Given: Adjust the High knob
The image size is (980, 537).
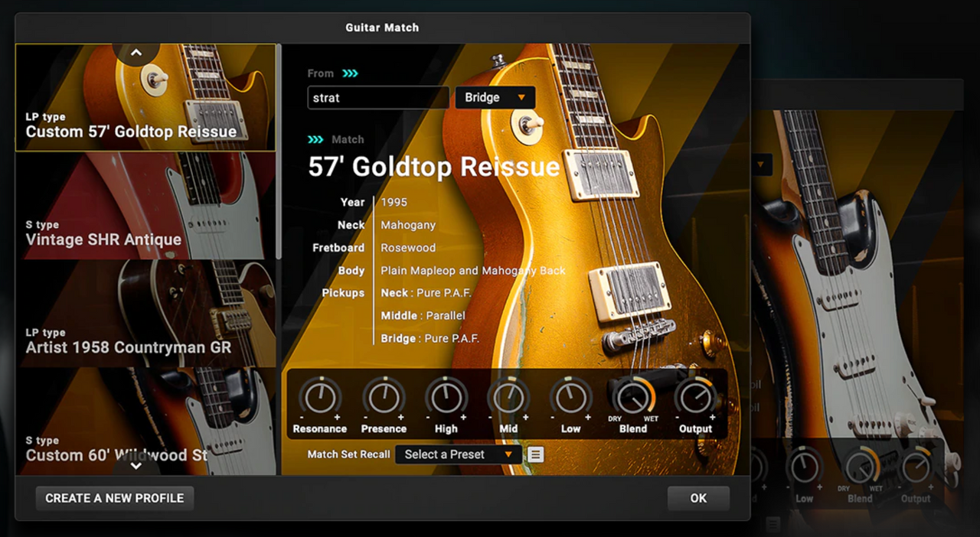Looking at the screenshot, I should 446,397.
